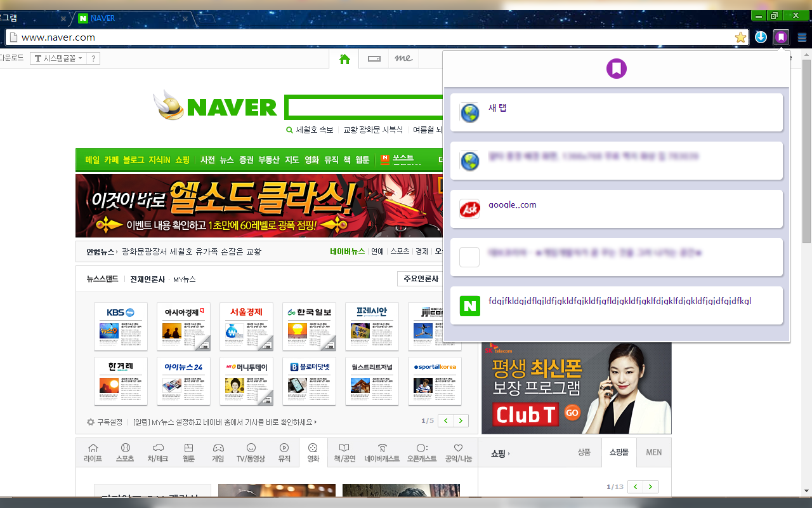Open the 네이버캐스트 icon category

tap(382, 453)
